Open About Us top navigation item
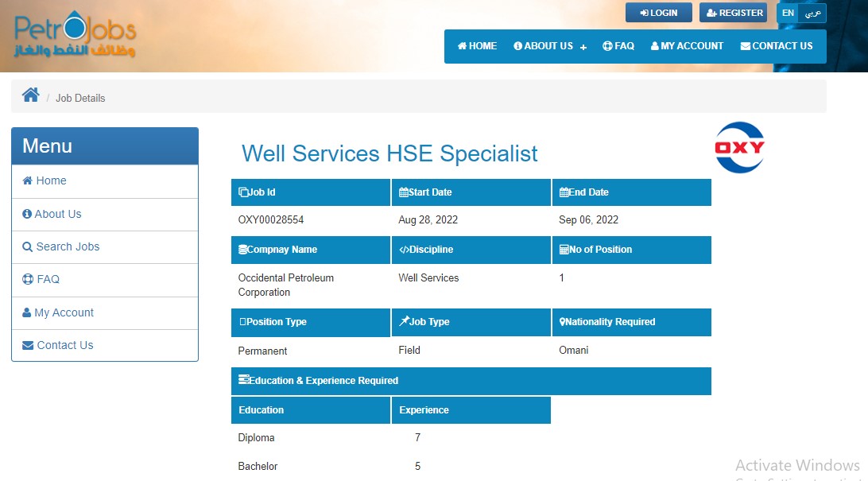 544,46
